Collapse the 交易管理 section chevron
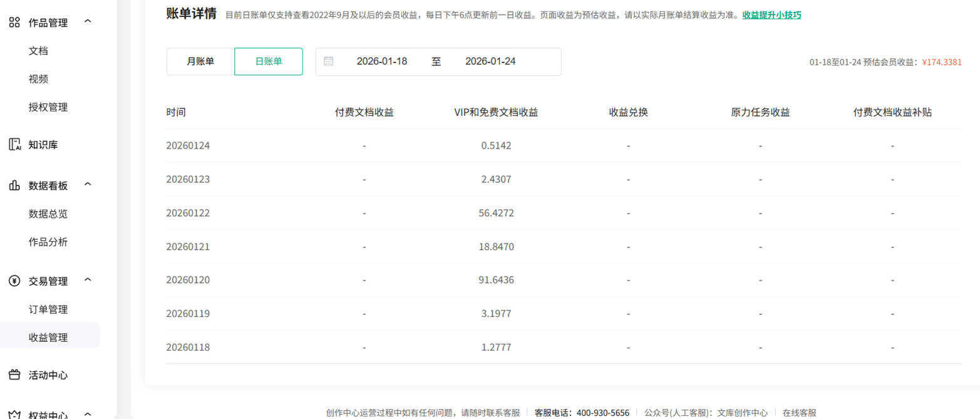The height and width of the screenshot is (419, 980). tap(87, 281)
